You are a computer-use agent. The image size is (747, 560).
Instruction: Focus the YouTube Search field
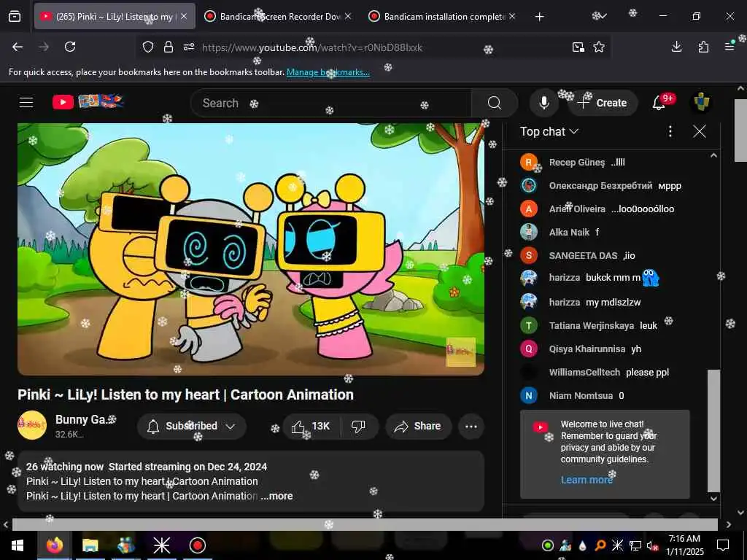[x=331, y=103]
